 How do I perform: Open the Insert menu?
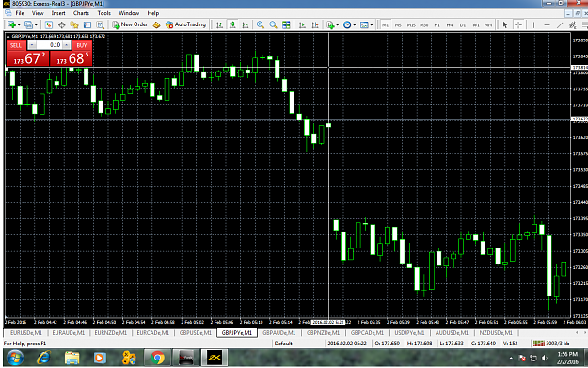coord(58,13)
